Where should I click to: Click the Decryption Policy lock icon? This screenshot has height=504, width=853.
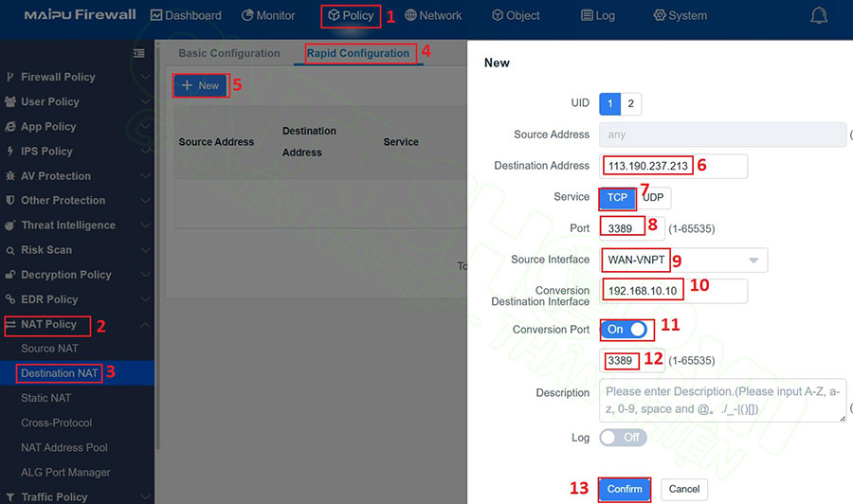10,275
